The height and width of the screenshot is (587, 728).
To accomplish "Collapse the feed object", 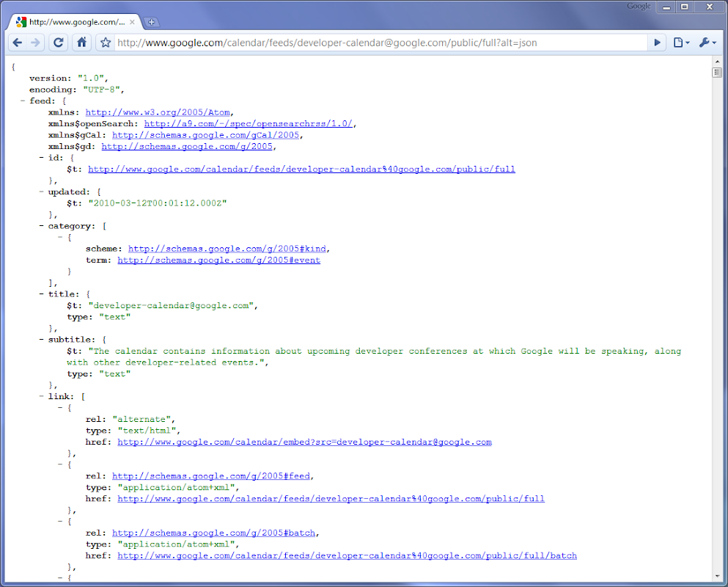I will pyautogui.click(x=22, y=101).
